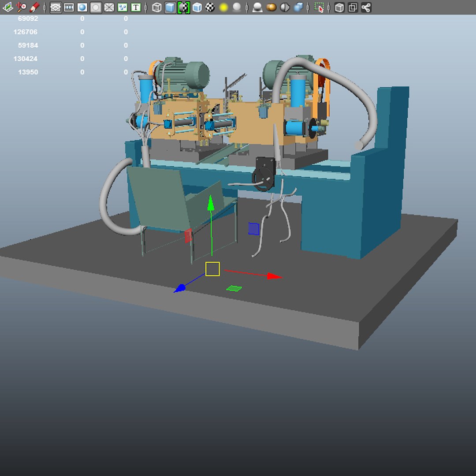The image size is (476, 476).
Task: Toggle X-Ray Active Components
Action: coord(353,7)
